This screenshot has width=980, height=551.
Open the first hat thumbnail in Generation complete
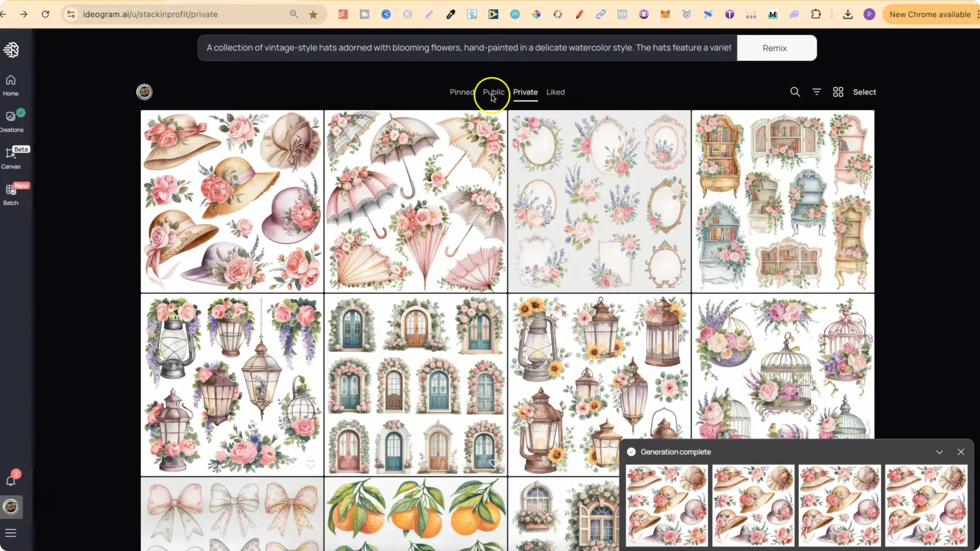point(667,506)
